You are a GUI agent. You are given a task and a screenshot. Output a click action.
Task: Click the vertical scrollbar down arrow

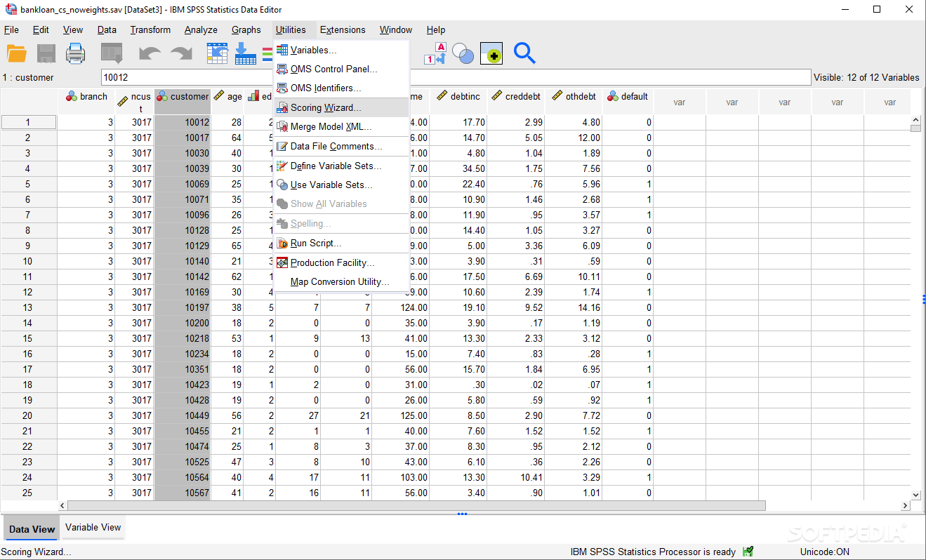click(915, 494)
